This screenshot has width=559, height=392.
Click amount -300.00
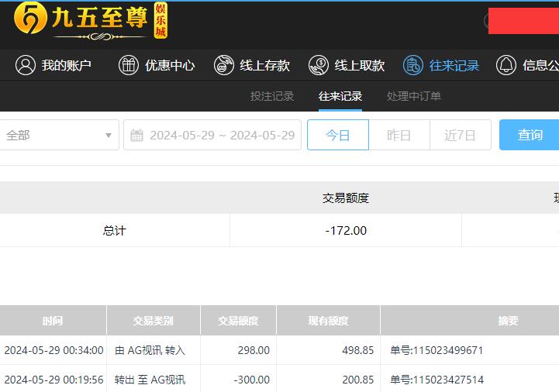coord(252,380)
